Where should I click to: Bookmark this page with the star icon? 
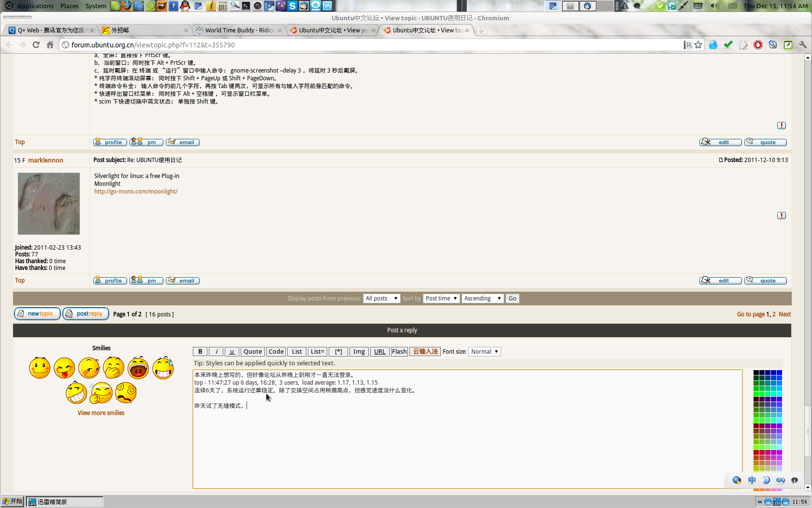tap(698, 45)
